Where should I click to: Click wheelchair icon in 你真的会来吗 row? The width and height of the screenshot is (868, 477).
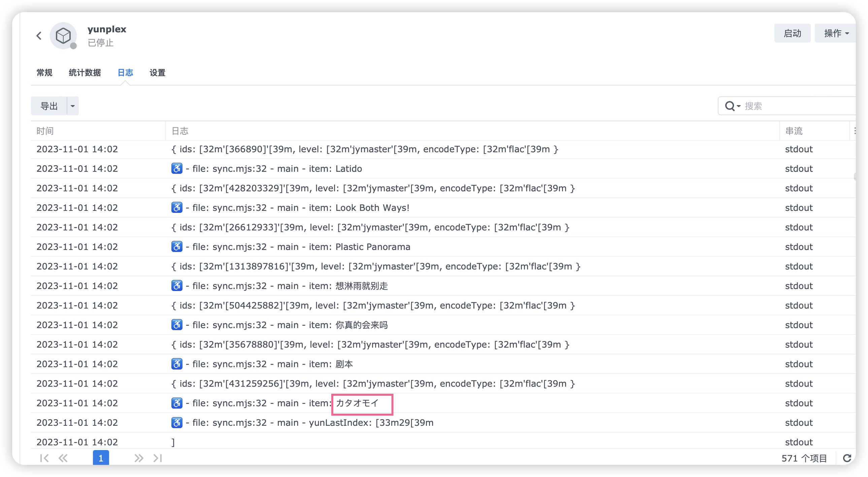click(x=177, y=325)
